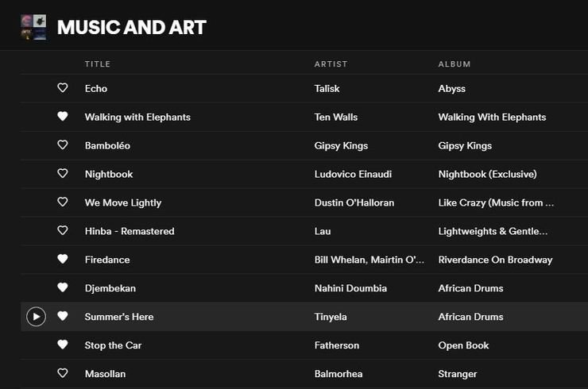Image resolution: width=588 pixels, height=389 pixels.
Task: Open the artist page for Ludovico Einaudi
Action: click(353, 175)
